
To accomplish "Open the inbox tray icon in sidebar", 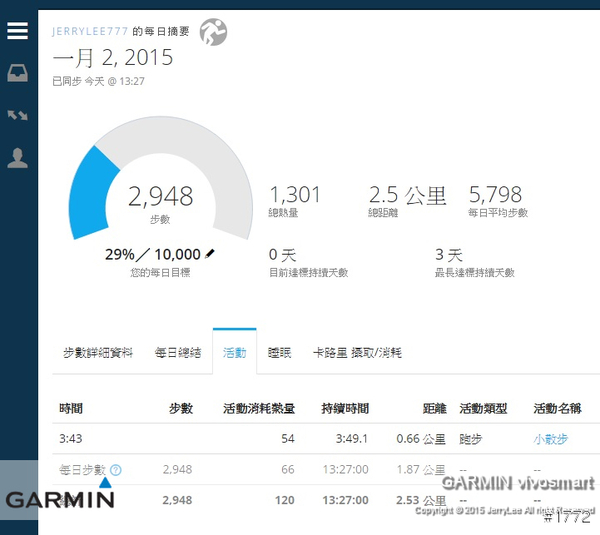I will (17, 73).
